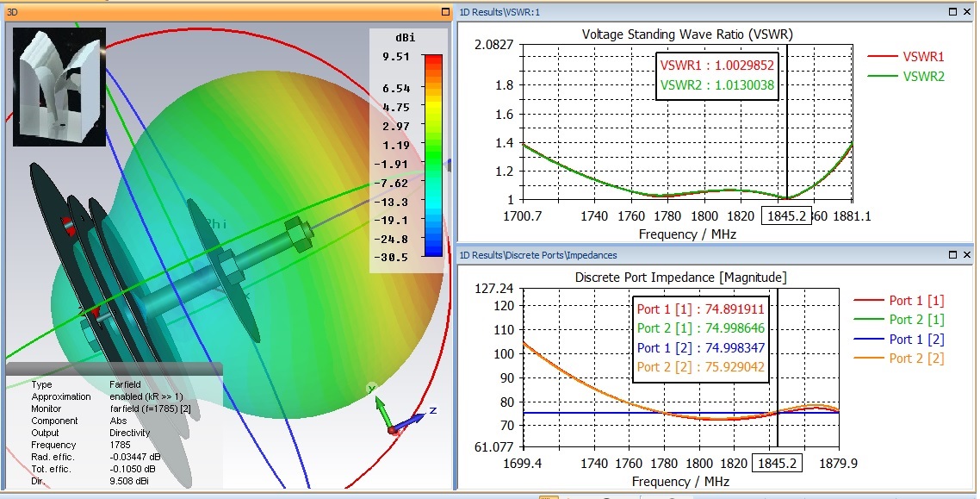Click the Dir. value 9.508 dBi
Viewport: 980px width, 499px height.
pyautogui.click(x=129, y=481)
